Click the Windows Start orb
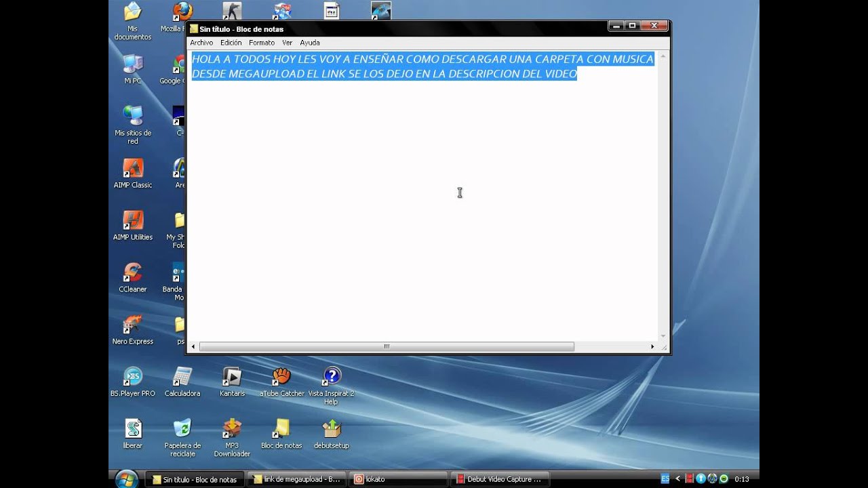 126,479
